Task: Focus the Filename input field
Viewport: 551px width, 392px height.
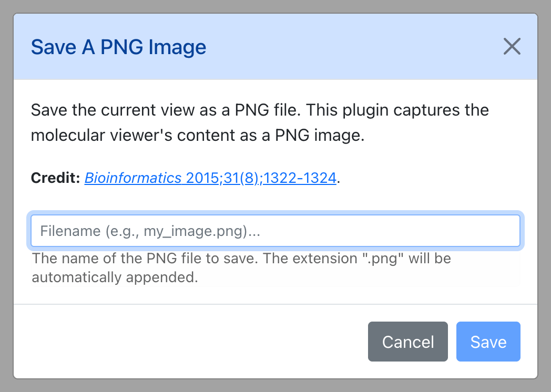Action: 275,231
